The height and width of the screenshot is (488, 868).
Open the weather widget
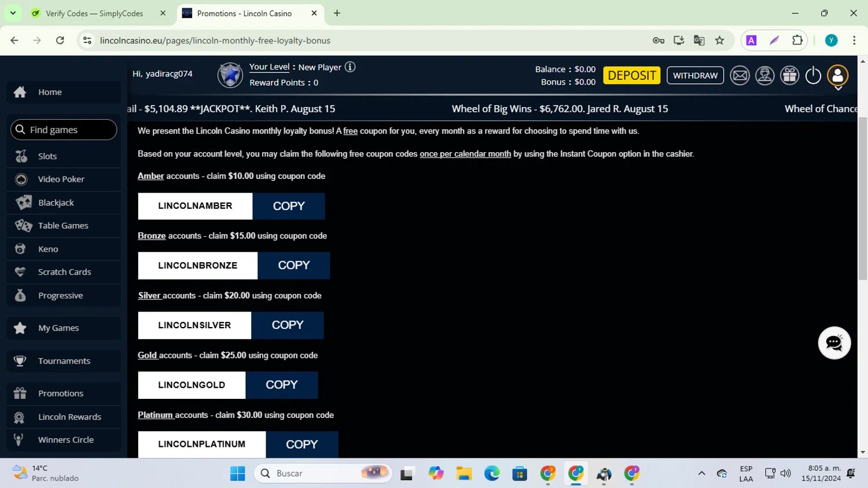(45, 474)
